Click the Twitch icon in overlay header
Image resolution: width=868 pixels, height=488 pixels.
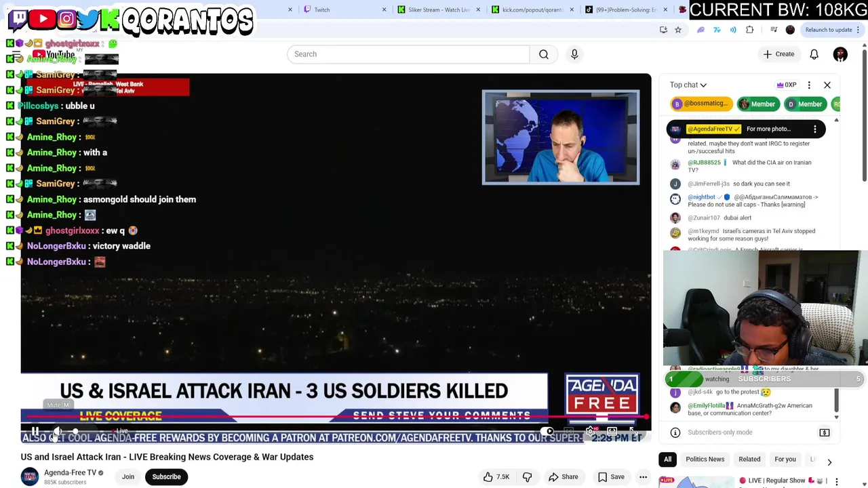[18, 19]
